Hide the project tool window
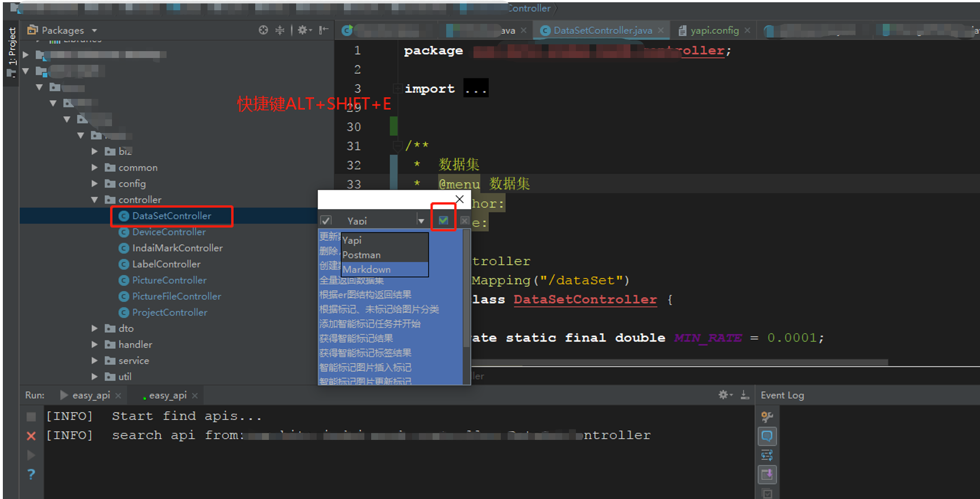This screenshot has height=499, width=980. pos(323,30)
